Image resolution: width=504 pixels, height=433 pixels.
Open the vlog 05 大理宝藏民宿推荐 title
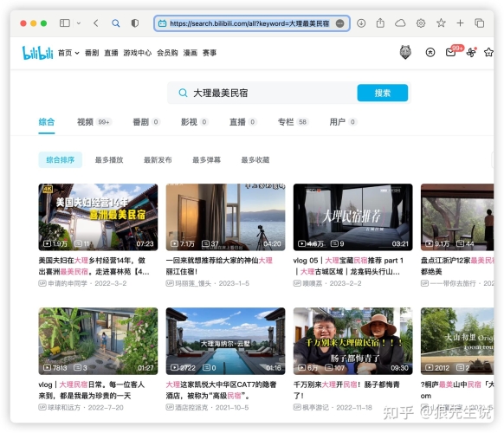point(348,266)
